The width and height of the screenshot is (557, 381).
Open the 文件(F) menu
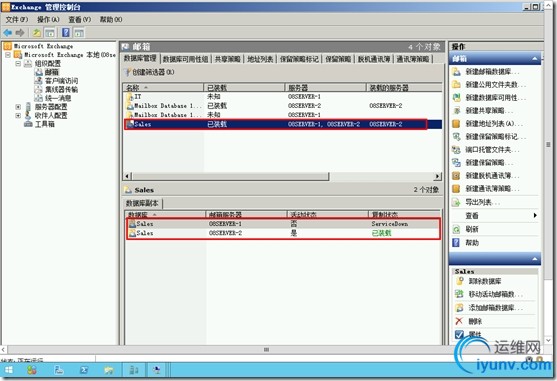coord(16,20)
